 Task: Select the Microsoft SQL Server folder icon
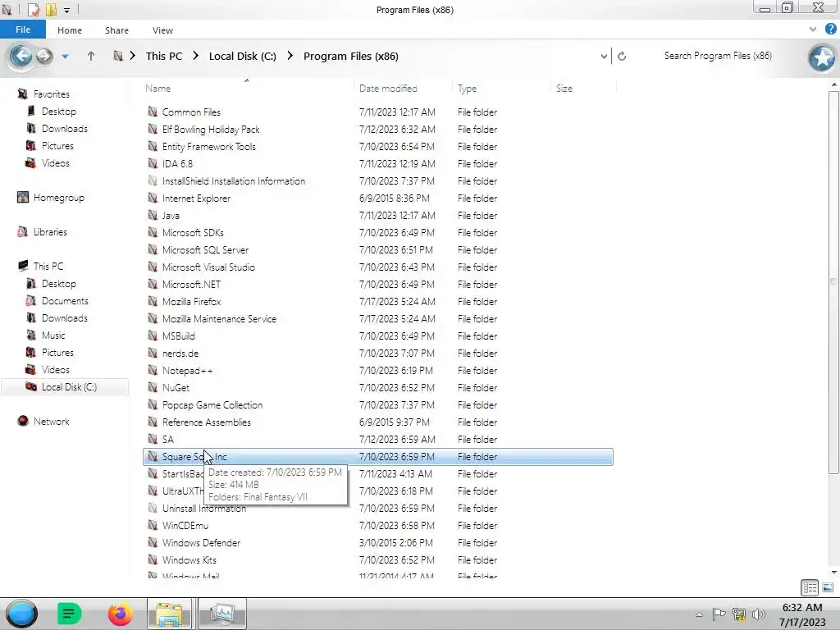tap(153, 249)
